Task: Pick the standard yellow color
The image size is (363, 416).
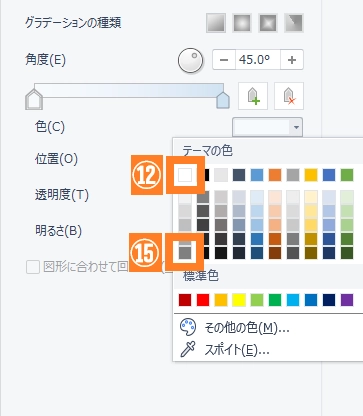Action: pos(239,300)
